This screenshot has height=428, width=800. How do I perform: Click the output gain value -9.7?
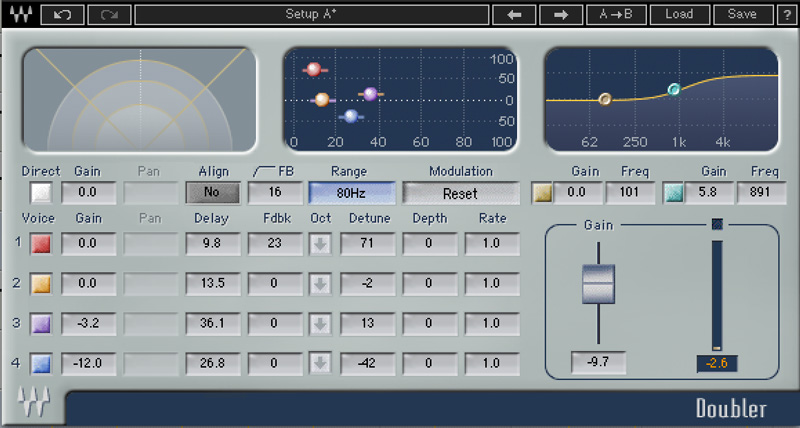click(x=598, y=362)
